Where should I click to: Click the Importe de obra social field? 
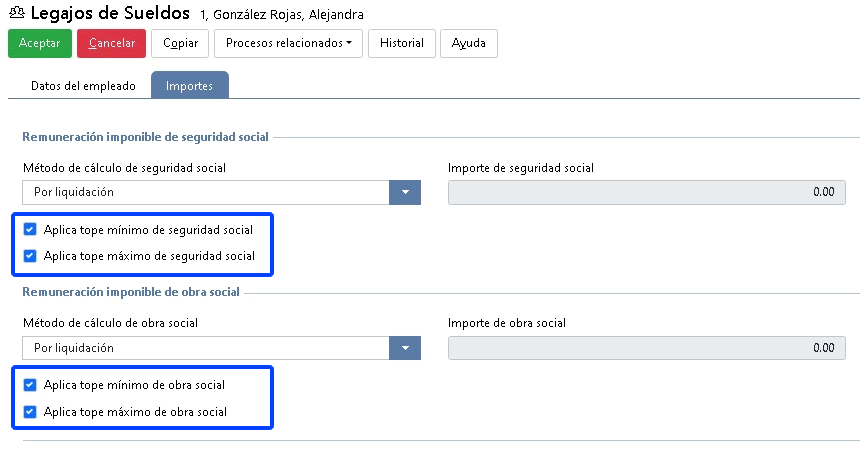coord(647,348)
